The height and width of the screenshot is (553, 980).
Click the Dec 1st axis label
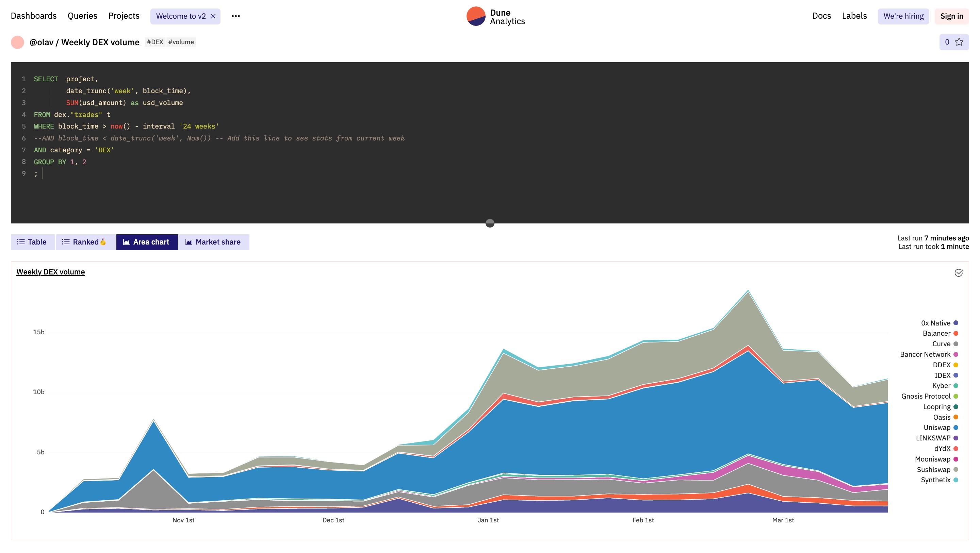click(x=333, y=520)
